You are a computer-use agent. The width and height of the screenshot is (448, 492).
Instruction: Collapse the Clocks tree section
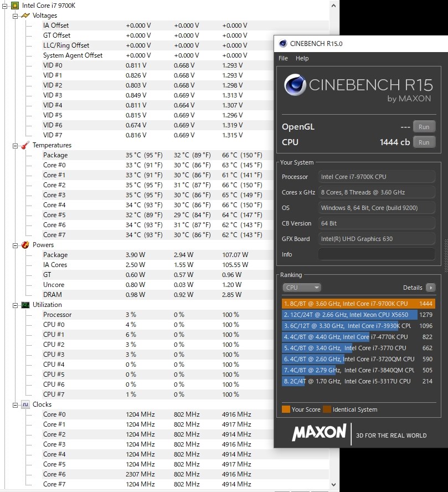(x=15, y=405)
